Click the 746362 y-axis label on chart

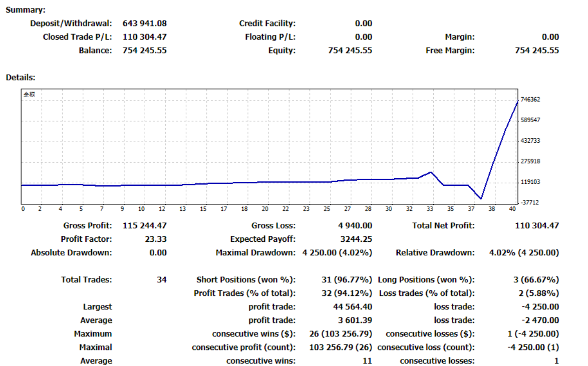point(530,100)
